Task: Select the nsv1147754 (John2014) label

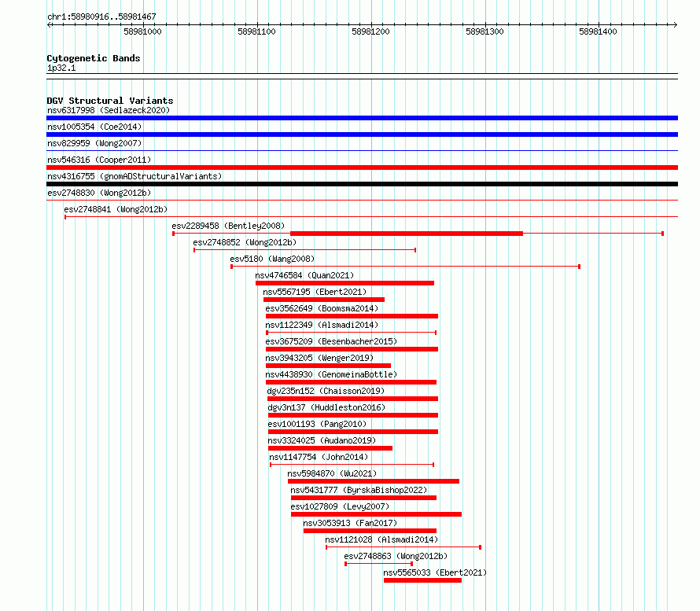Action: [x=319, y=457]
